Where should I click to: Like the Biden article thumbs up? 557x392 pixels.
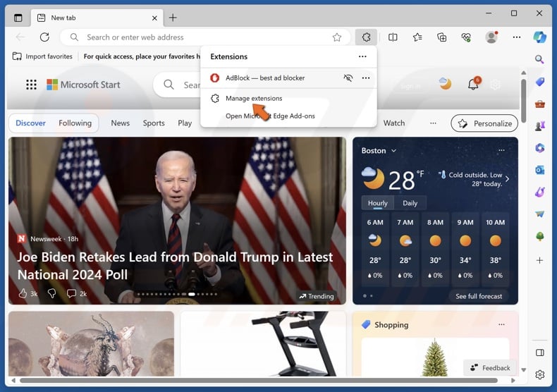[x=23, y=293]
